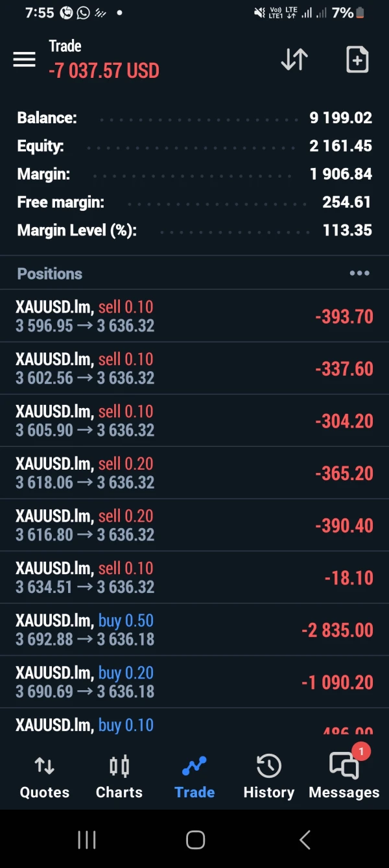
Task: Open the History tab
Action: click(x=268, y=777)
